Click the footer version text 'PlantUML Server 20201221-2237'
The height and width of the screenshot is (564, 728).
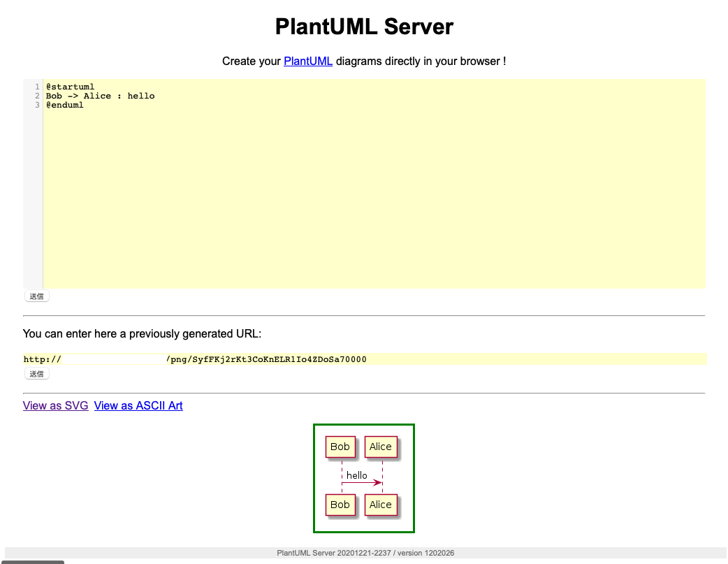point(333,553)
